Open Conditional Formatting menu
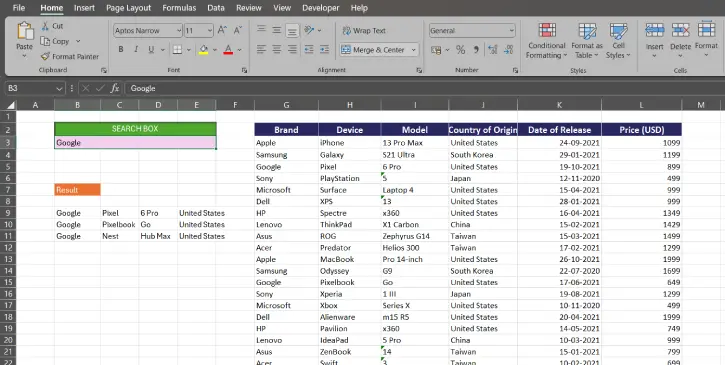This screenshot has height=365, width=725. tap(547, 40)
